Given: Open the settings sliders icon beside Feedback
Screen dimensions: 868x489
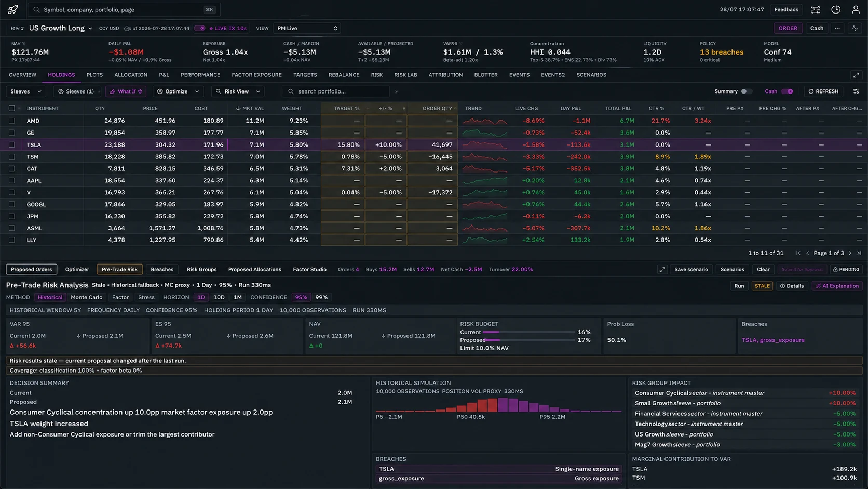Looking at the screenshot, I should (x=816, y=9).
